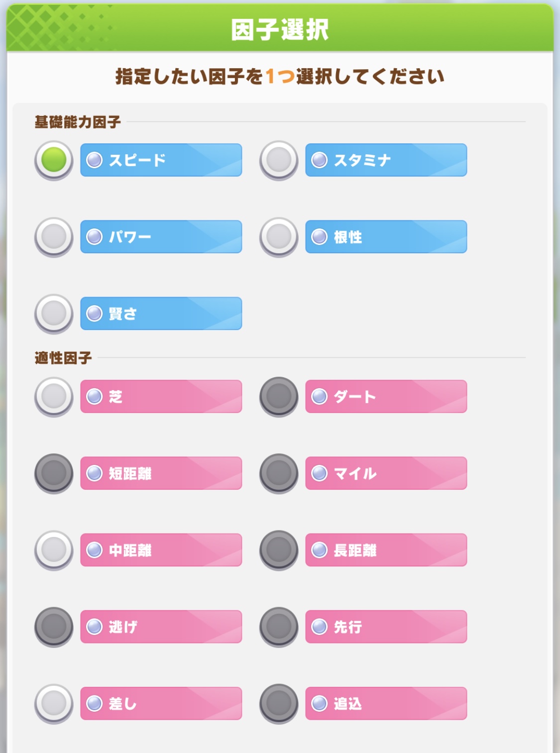The width and height of the screenshot is (560, 753).
Task: Click the blue スタミナ factor label
Action: [x=386, y=160]
